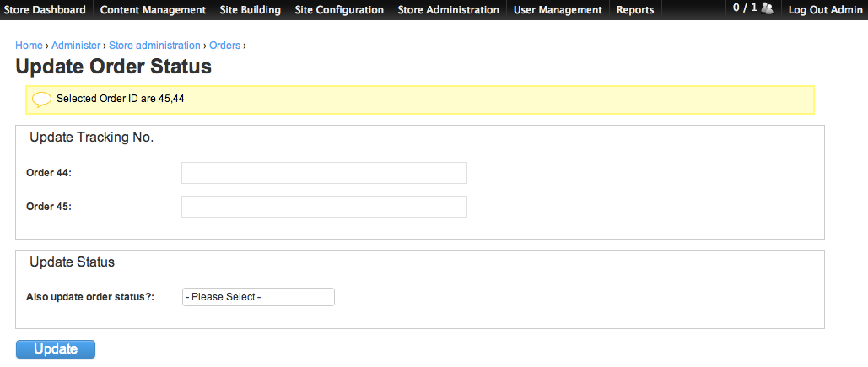868x367 pixels.
Task: Open the Store Administration menu
Action: (x=449, y=10)
